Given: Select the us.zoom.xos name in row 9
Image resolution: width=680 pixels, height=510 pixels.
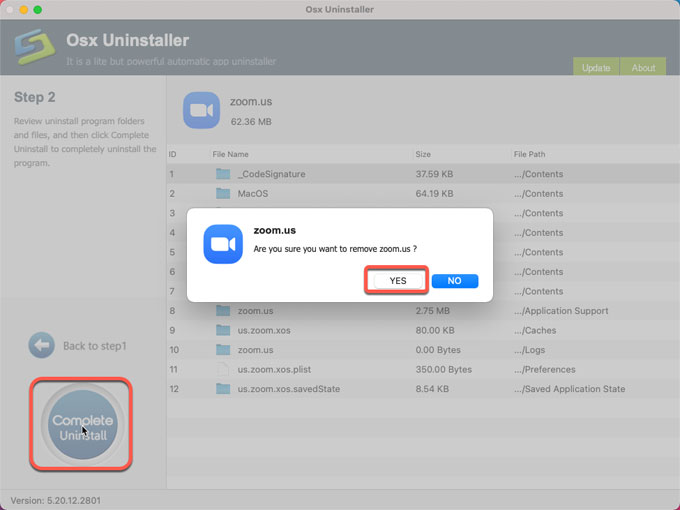Looking at the screenshot, I should point(264,330).
